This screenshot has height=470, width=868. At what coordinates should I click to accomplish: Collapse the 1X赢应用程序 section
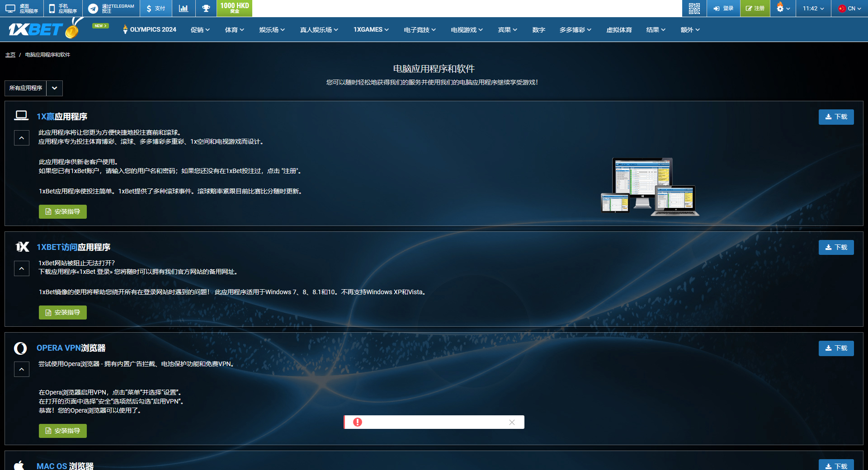click(22, 138)
